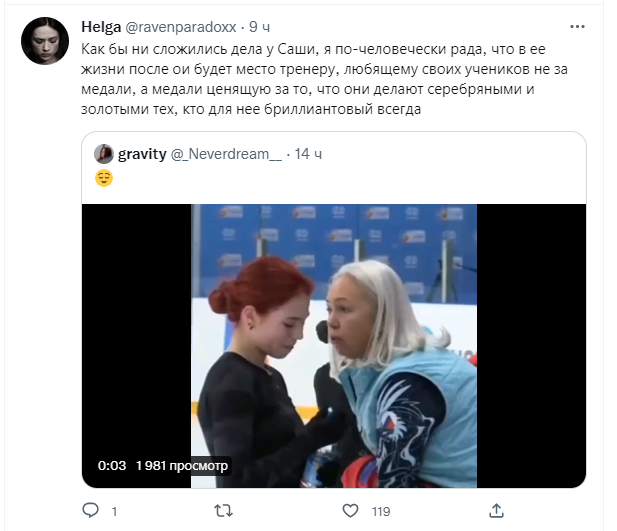Open the reply comment icon
The image size is (617, 531).
(x=91, y=511)
